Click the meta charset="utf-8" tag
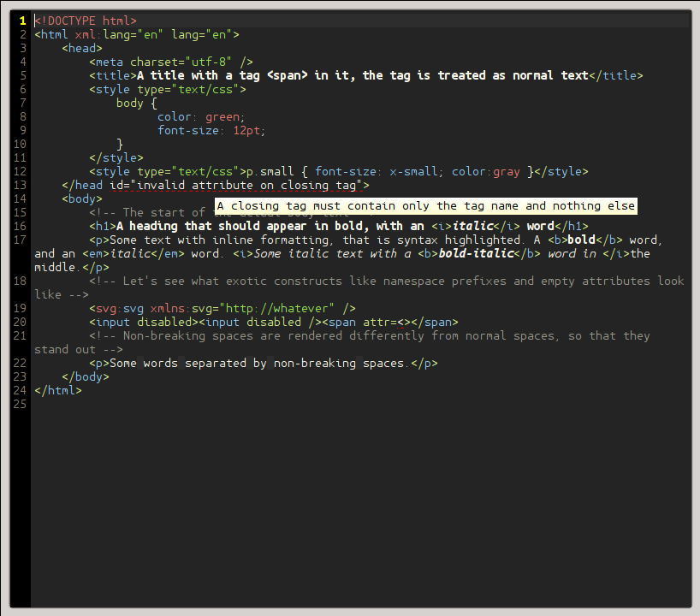700x616 pixels. click(x=171, y=62)
